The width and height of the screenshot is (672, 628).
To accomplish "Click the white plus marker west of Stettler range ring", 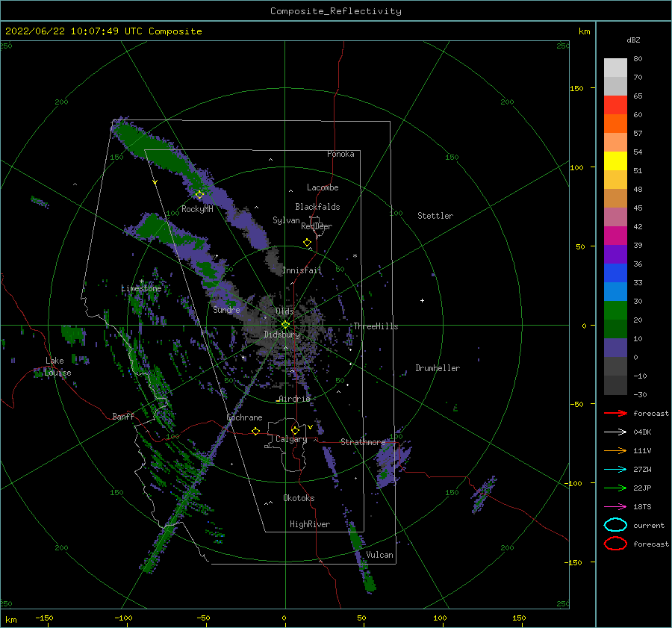I will tap(422, 300).
